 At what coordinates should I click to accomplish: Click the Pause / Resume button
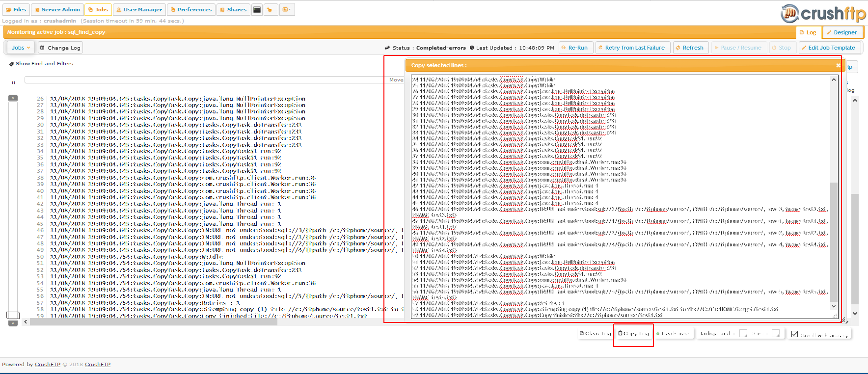pyautogui.click(x=739, y=48)
